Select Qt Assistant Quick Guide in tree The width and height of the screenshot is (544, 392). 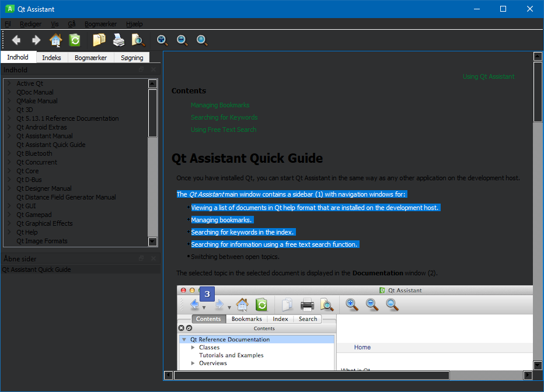51,145
